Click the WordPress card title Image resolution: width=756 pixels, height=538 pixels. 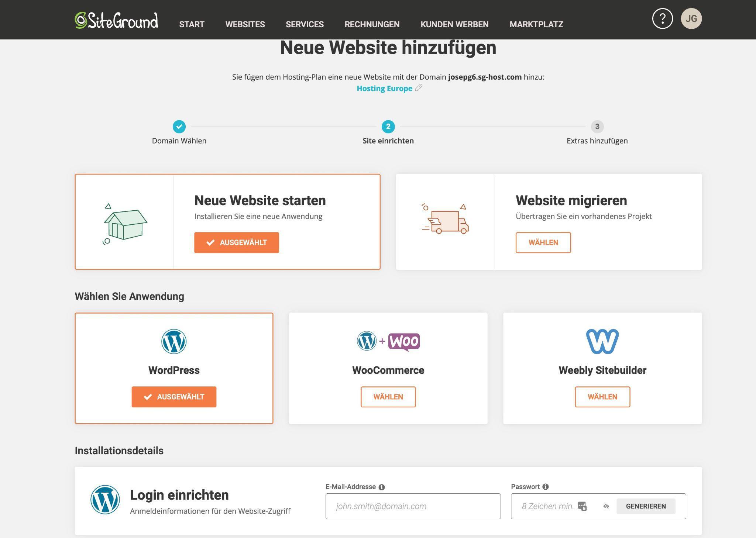click(x=174, y=370)
